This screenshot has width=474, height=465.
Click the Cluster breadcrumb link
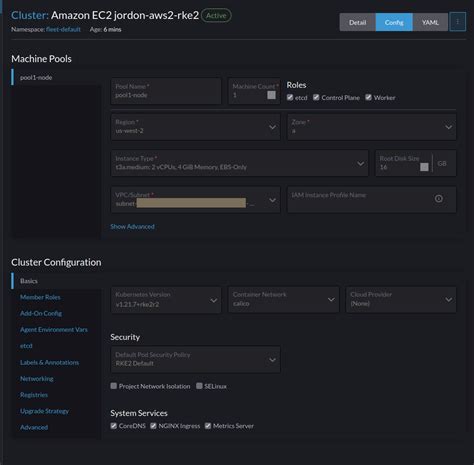tap(30, 15)
